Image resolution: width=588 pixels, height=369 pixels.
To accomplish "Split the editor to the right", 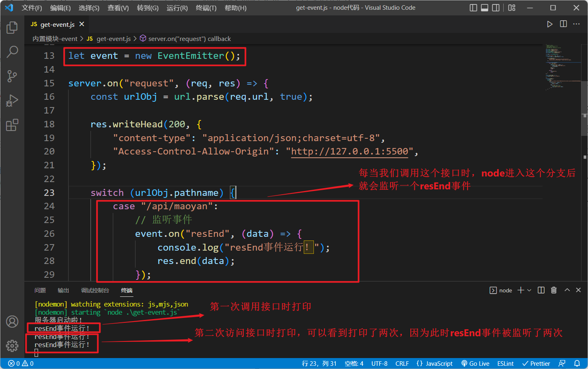I will pyautogui.click(x=563, y=24).
